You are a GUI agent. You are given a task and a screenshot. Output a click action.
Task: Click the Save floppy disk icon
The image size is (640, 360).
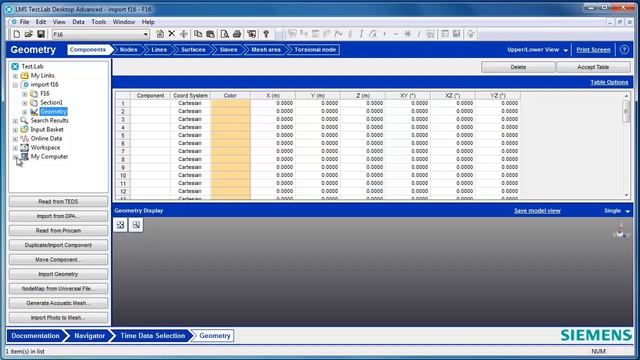tap(41, 34)
